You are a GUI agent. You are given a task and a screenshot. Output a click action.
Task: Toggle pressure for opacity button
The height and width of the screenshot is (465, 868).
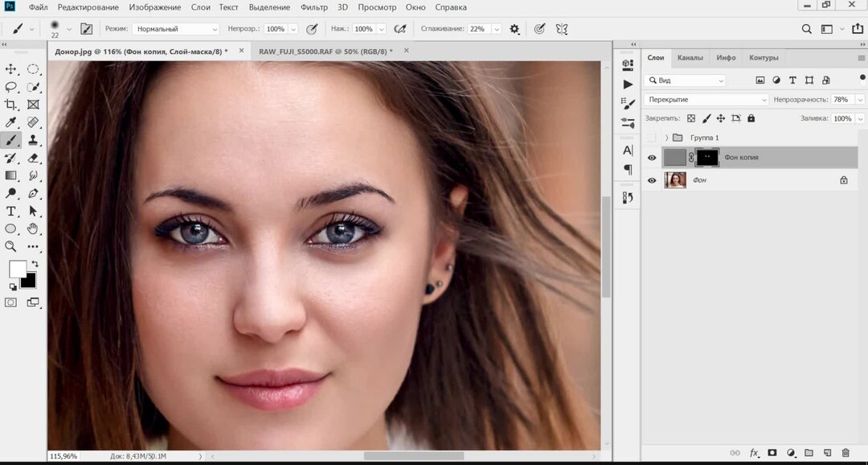(312, 29)
